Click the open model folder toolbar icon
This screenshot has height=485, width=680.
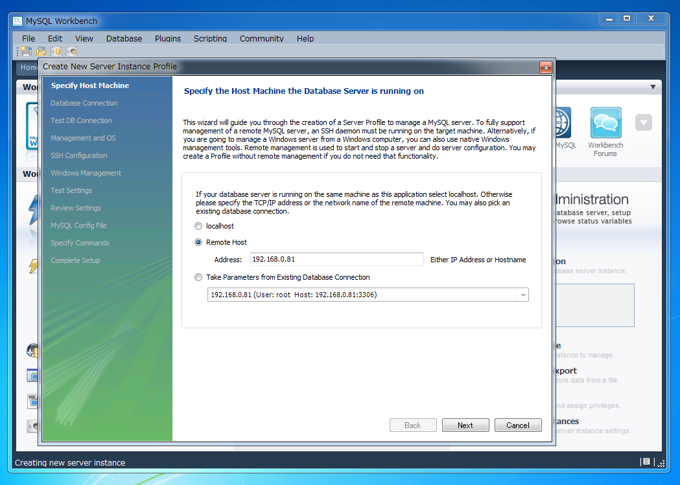41,51
